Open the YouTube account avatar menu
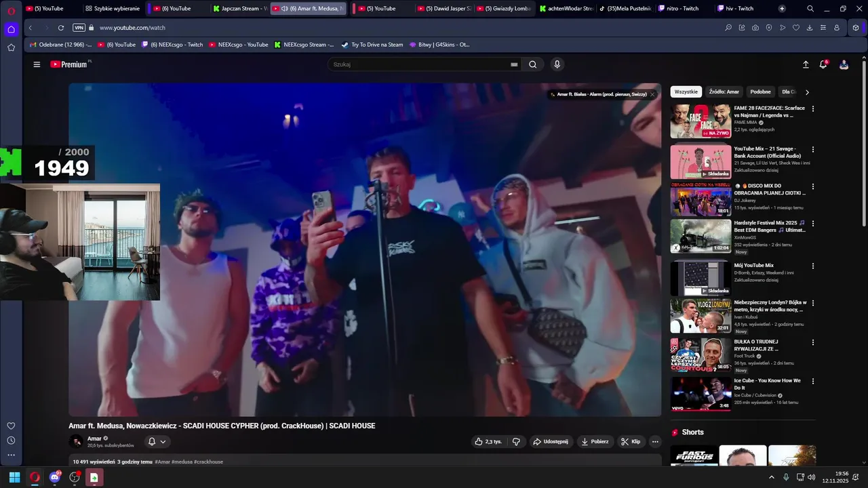Image resolution: width=868 pixels, height=488 pixels. tap(844, 64)
